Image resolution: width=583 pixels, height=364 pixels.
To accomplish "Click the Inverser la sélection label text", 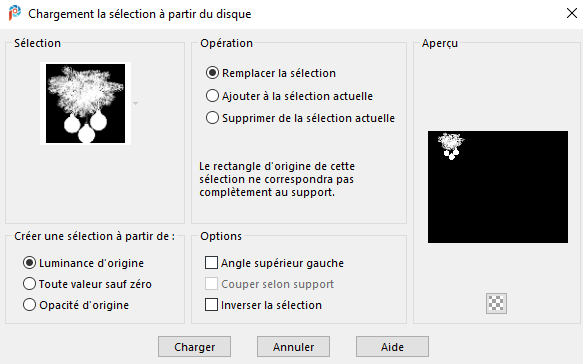I will (x=271, y=305).
